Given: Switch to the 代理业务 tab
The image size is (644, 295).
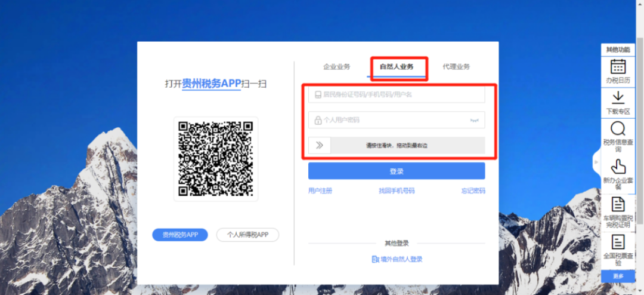Looking at the screenshot, I should tap(456, 67).
